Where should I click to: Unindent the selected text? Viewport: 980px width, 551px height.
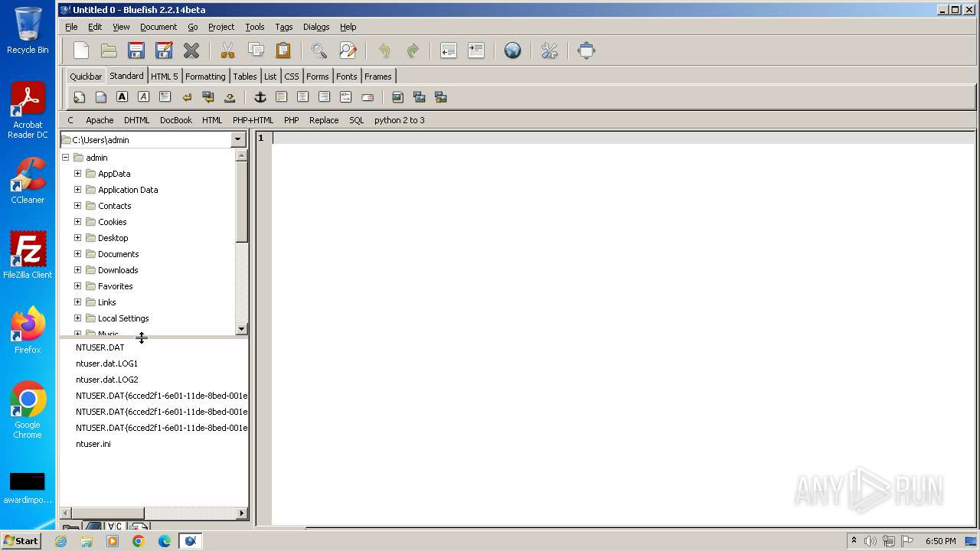pos(449,51)
